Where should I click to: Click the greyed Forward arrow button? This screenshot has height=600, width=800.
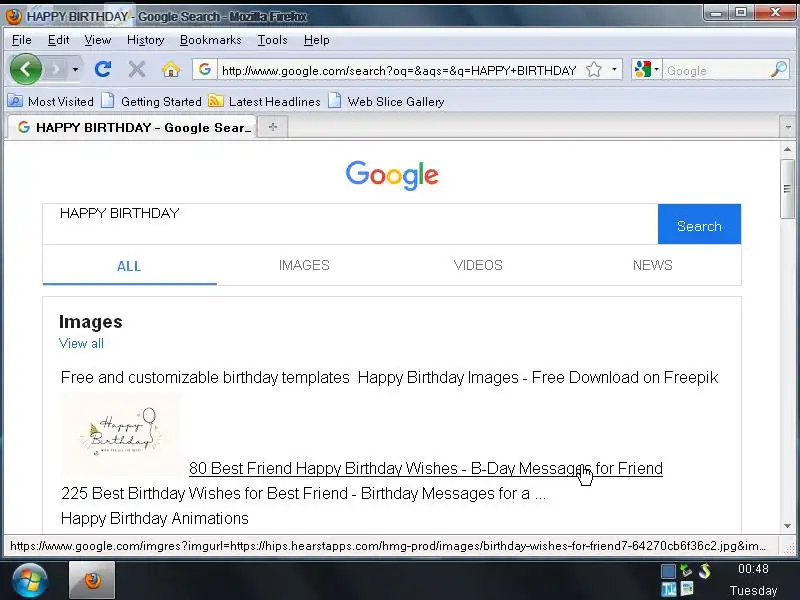[x=56, y=69]
